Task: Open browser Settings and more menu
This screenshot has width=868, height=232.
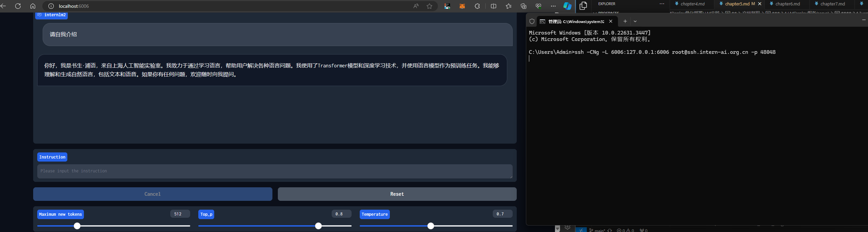Action: [553, 6]
